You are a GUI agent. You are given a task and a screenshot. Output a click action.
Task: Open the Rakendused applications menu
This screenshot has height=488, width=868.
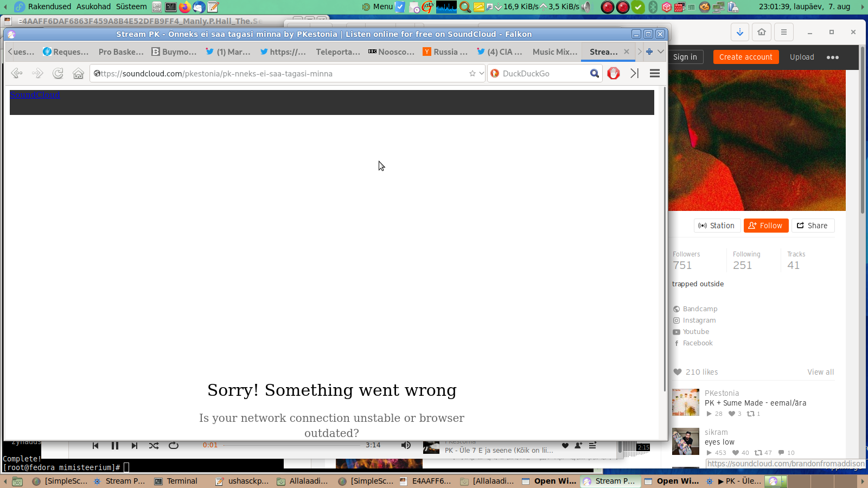click(x=49, y=7)
